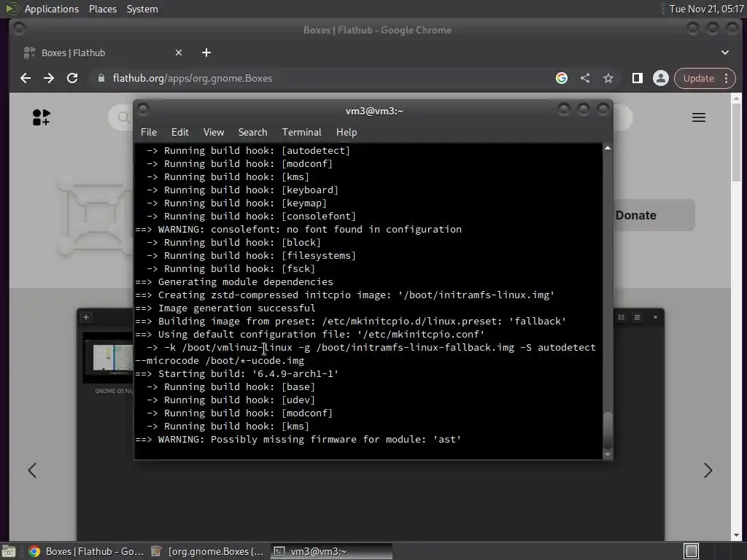Show next screenshot with right chevron
The image size is (747, 560).
(708, 470)
